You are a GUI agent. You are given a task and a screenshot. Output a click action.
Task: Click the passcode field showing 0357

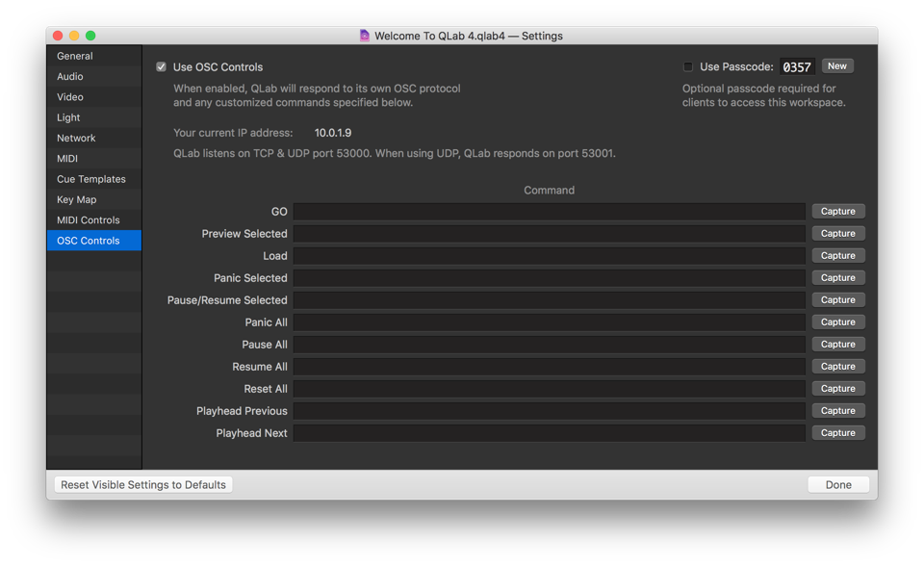click(797, 67)
